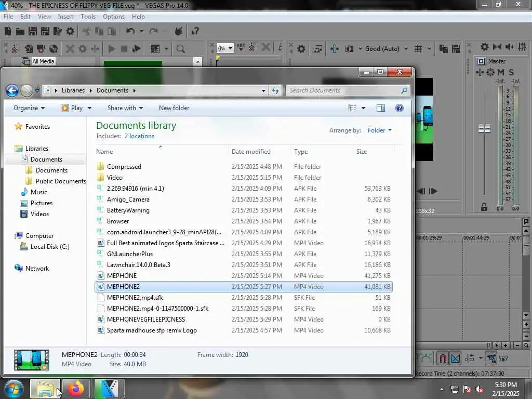The width and height of the screenshot is (532, 399).
Task: Open the preview Overlays grid dropdown arrow
Action: click(429, 49)
